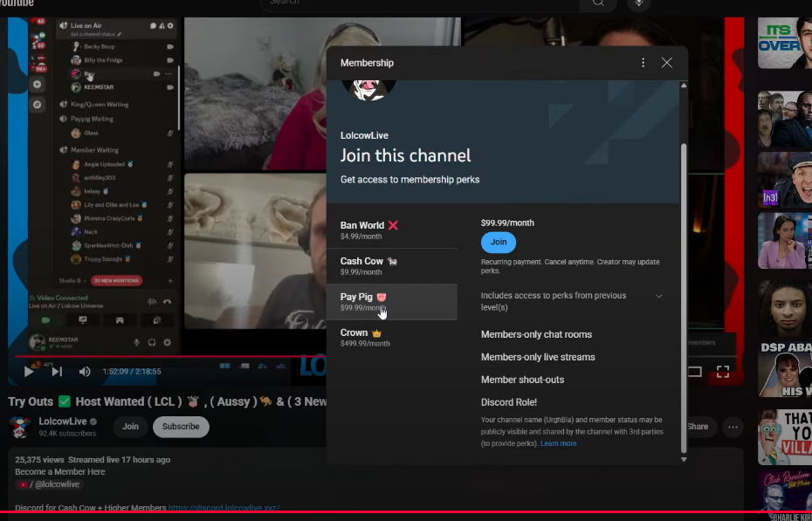812x521 pixels.
Task: Select the Crown membership tier
Action: click(x=392, y=338)
